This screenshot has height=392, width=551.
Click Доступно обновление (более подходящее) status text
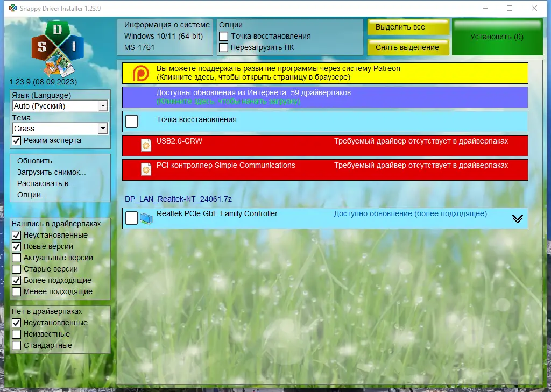pyautogui.click(x=411, y=213)
